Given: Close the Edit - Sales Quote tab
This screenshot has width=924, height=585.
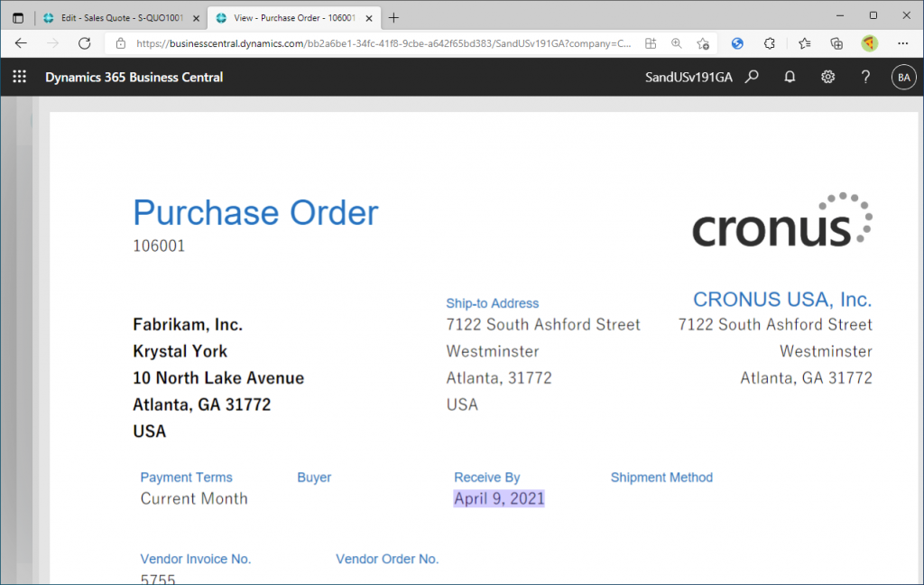Looking at the screenshot, I should click(197, 17).
